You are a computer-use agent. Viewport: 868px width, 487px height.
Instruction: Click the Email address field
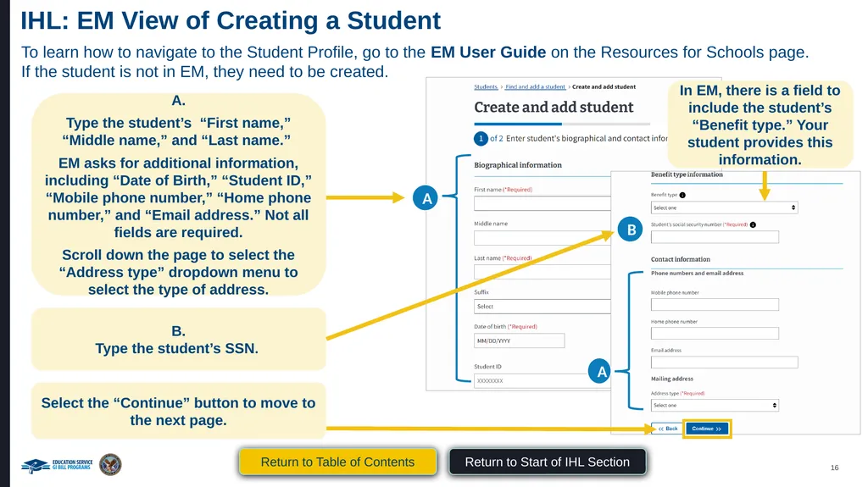click(x=724, y=362)
